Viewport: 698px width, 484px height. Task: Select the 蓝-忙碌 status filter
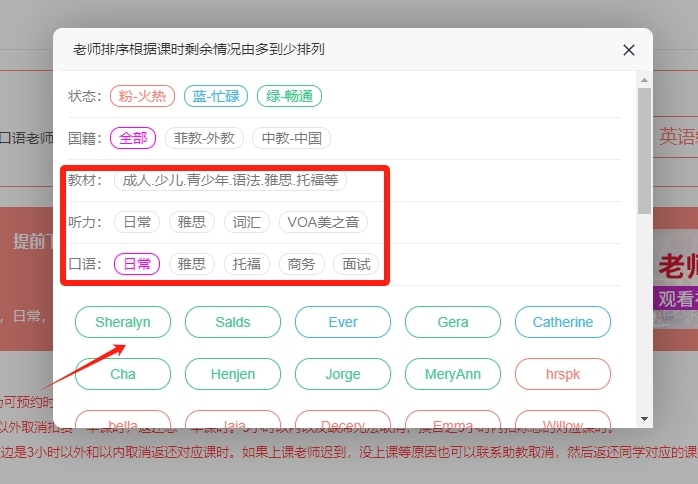214,96
